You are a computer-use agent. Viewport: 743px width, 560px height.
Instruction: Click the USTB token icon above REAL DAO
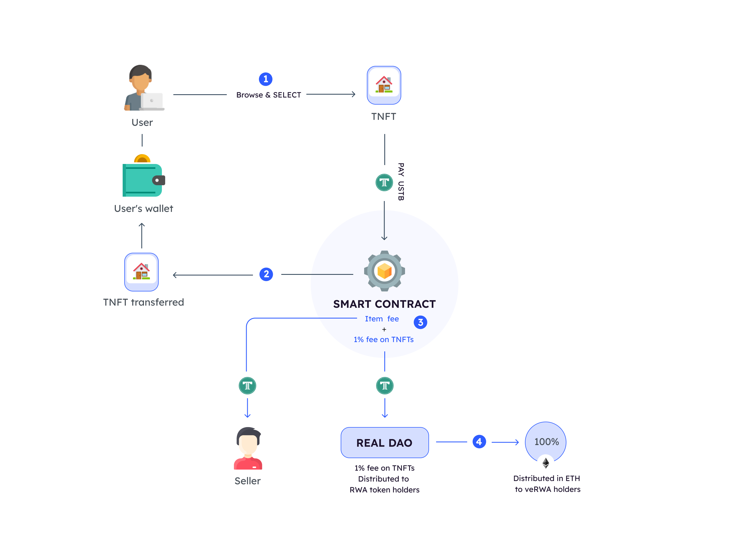(x=385, y=385)
